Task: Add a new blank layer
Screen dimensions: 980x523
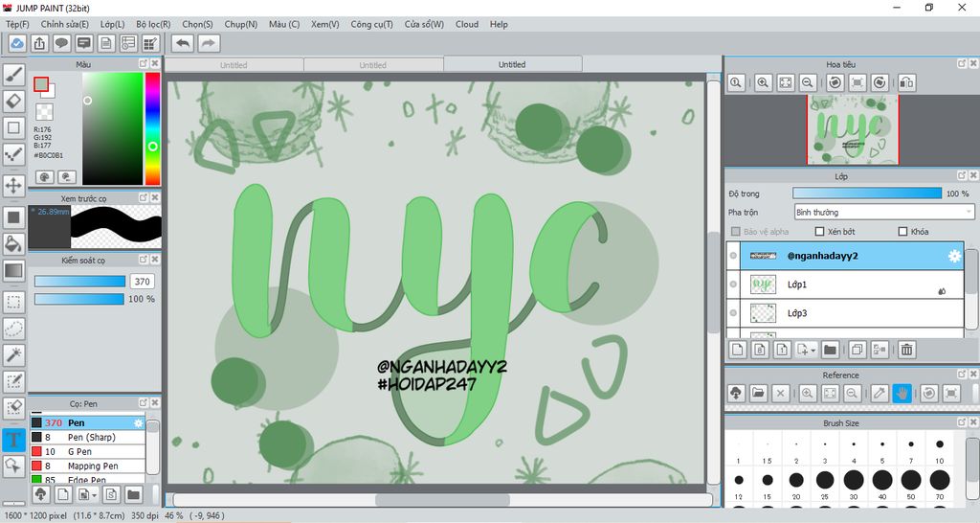Action: click(738, 350)
